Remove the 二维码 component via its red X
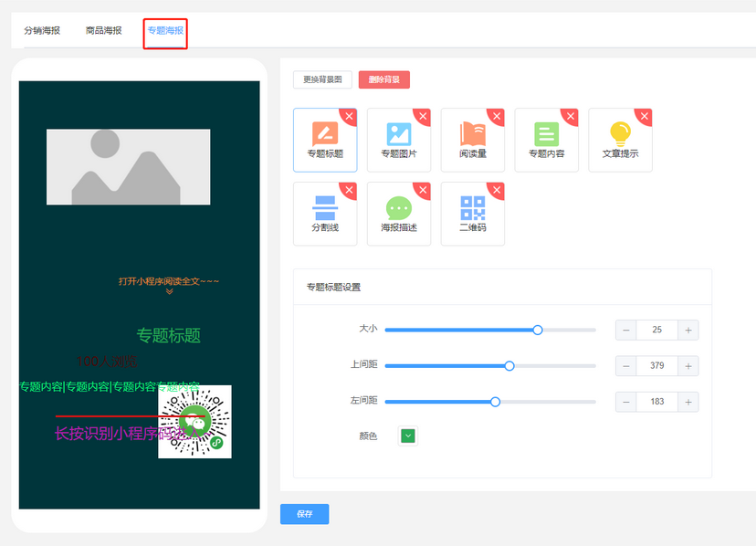This screenshot has height=546, width=756. [x=498, y=188]
